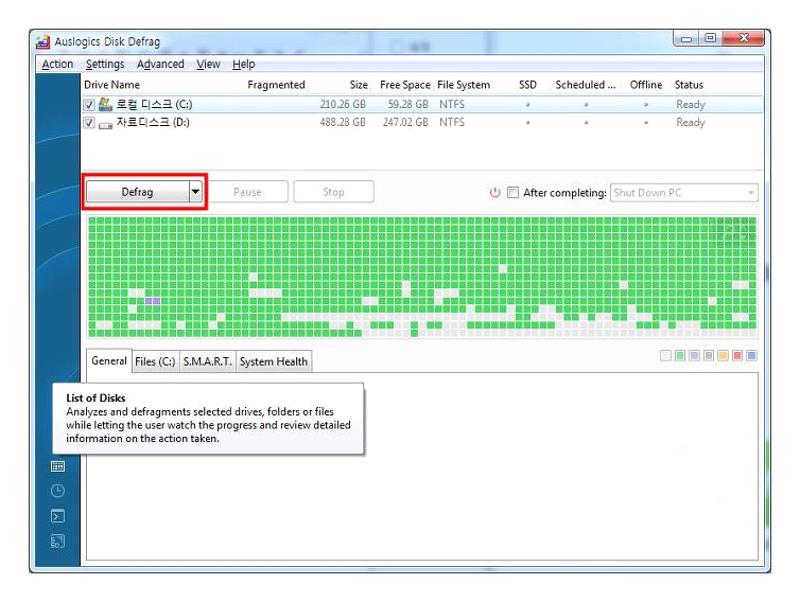
Task: Click the Pause button
Action: tap(247, 192)
